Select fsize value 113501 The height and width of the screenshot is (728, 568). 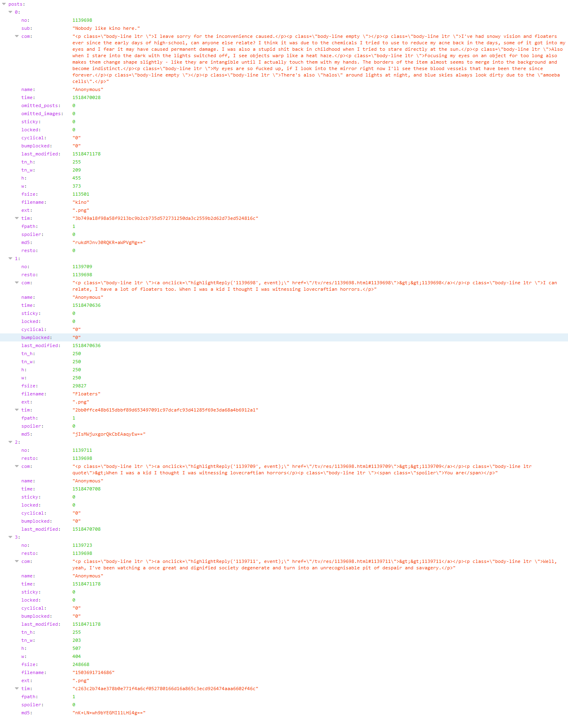click(x=81, y=194)
